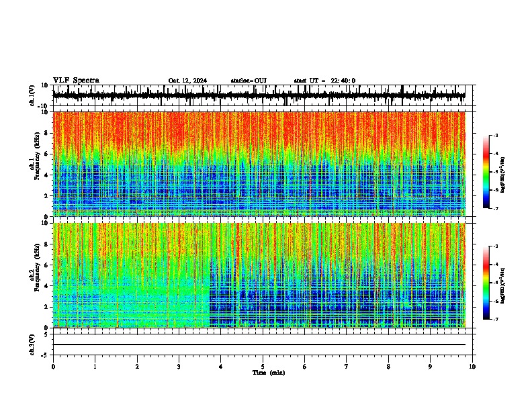The height and width of the screenshot is (411, 532).
Task: Click the ch.1 waveform voltage trace panel
Action: point(263,95)
